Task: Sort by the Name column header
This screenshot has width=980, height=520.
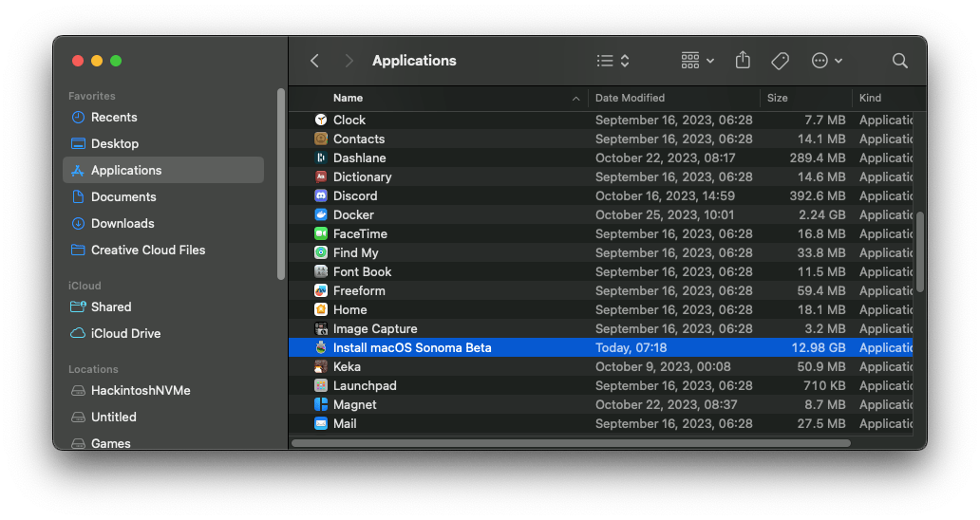Action: pos(349,98)
